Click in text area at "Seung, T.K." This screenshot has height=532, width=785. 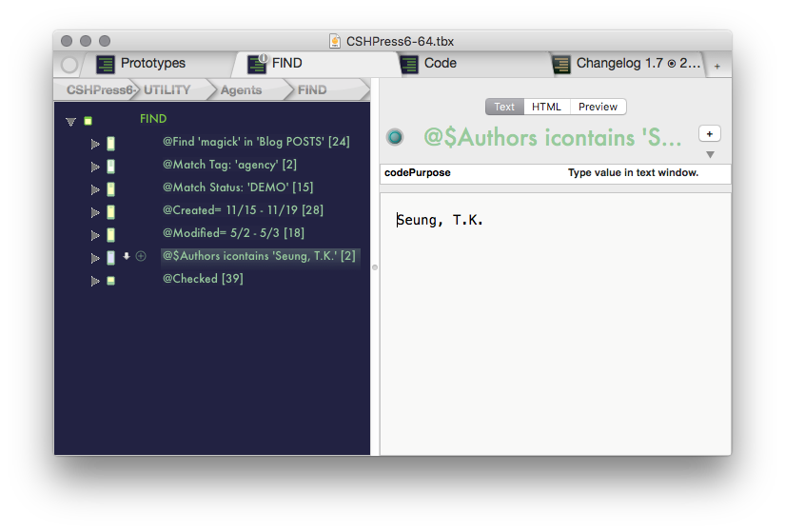440,220
